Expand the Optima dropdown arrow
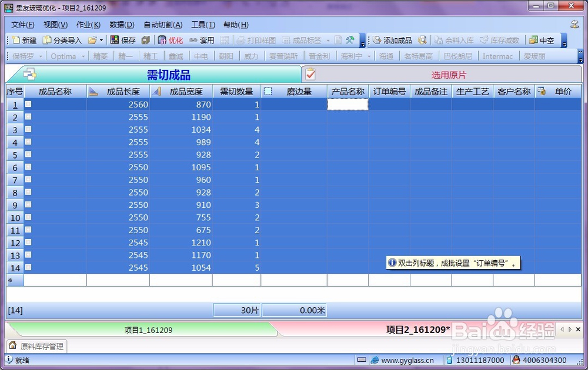 pyautogui.click(x=83, y=56)
